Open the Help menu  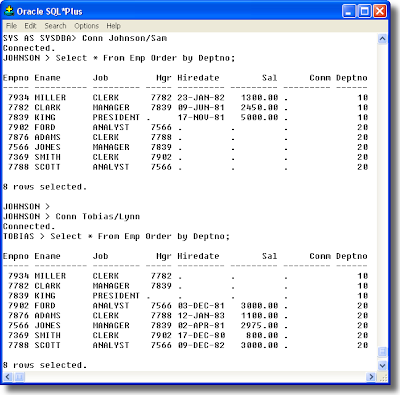[113, 26]
